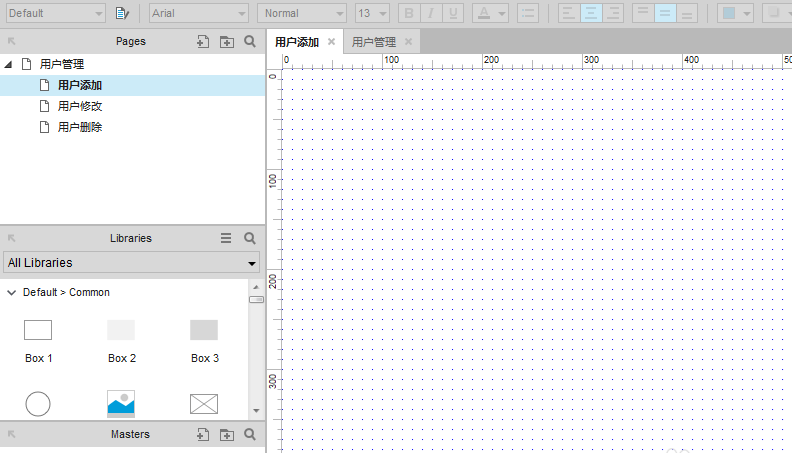Add a new folder in Masters panel
Screen dimensions: 792x453
227,434
